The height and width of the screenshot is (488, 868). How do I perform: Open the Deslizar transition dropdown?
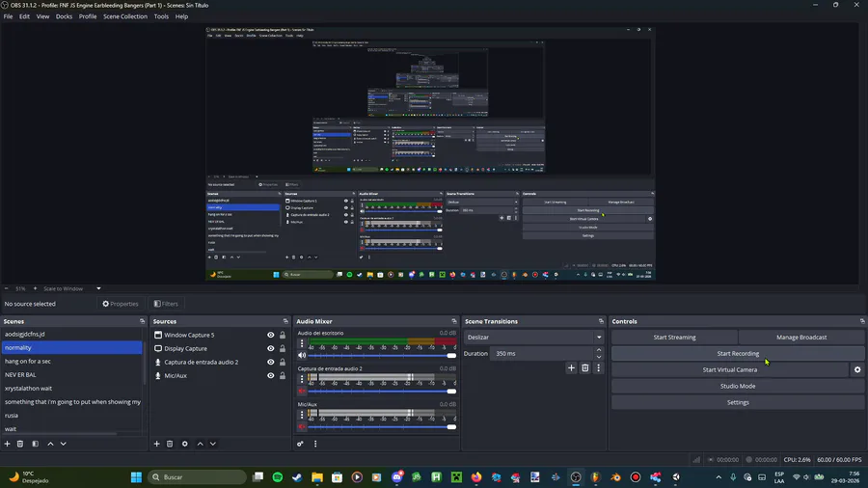point(533,337)
